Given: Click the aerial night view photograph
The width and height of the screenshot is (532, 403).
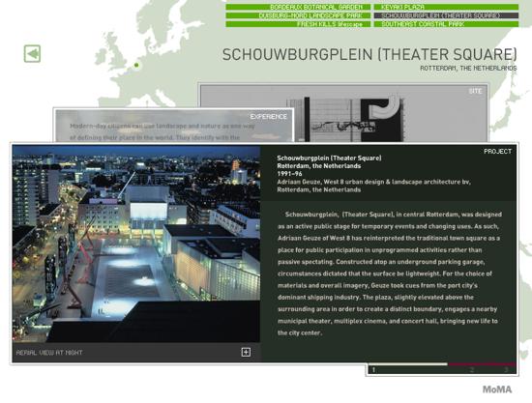Looking at the screenshot, I should tap(136, 245).
